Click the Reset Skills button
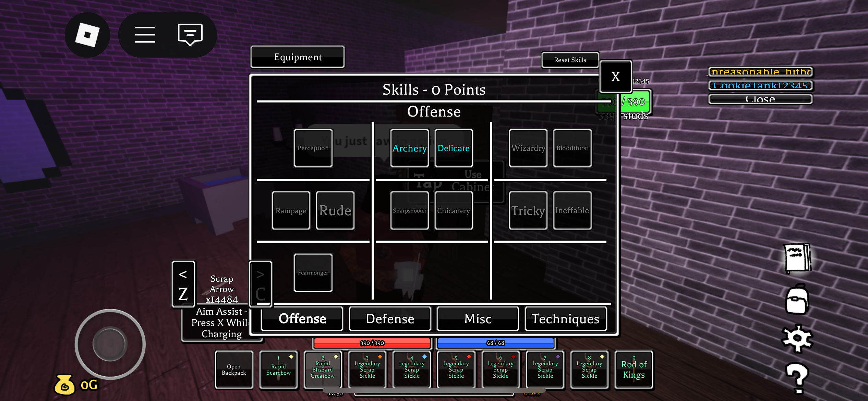The image size is (868, 401). pos(570,60)
